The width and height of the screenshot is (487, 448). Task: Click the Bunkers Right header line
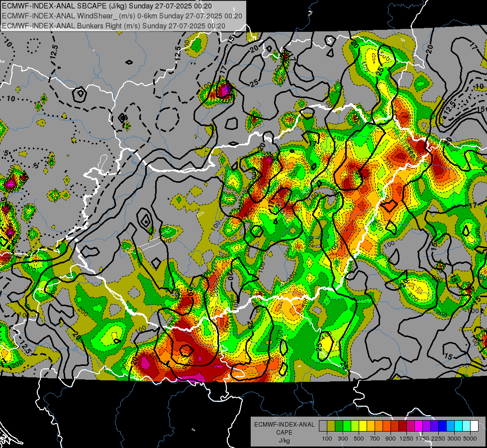click(113, 25)
